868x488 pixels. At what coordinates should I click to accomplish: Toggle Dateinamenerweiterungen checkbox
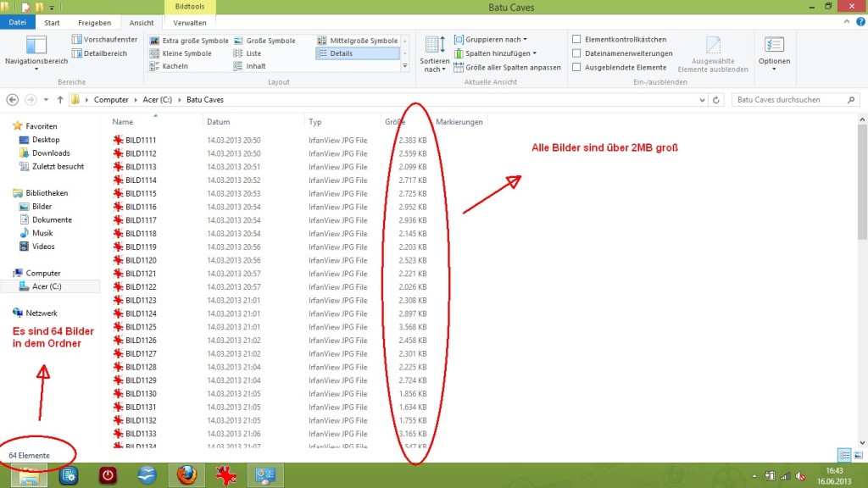577,53
